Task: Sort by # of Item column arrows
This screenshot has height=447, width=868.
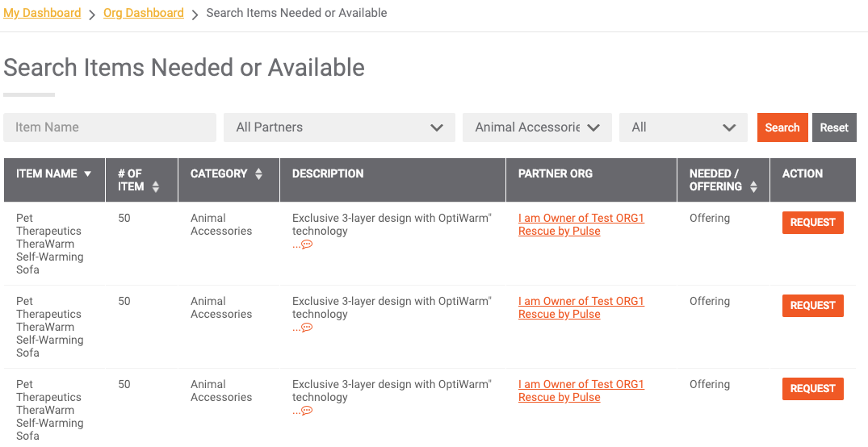Action: [x=156, y=186]
